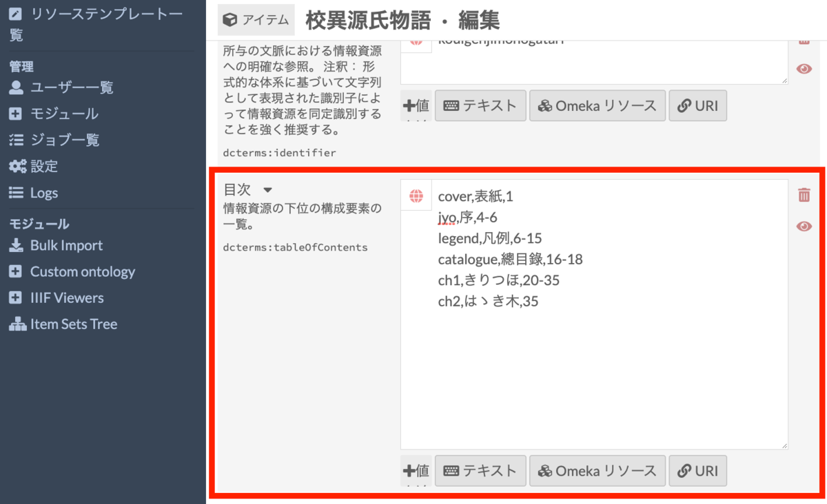Open Custom ontology module
The image size is (827, 504).
[x=83, y=271]
